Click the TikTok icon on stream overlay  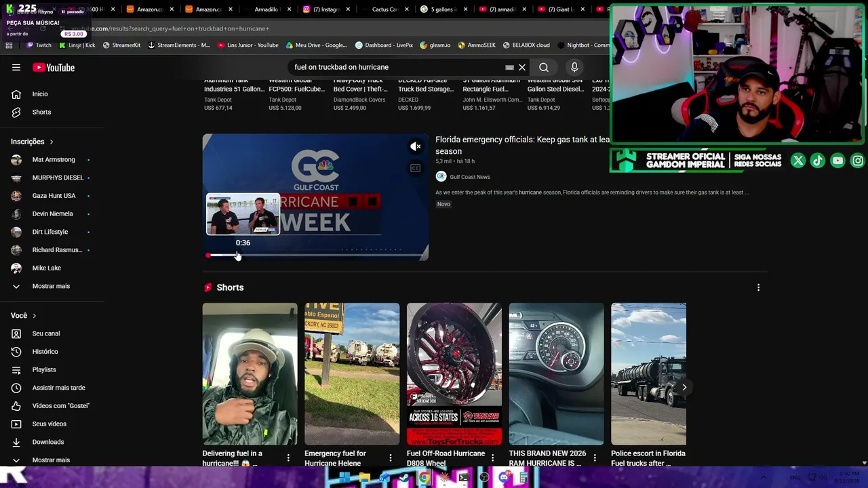pyautogui.click(x=818, y=161)
